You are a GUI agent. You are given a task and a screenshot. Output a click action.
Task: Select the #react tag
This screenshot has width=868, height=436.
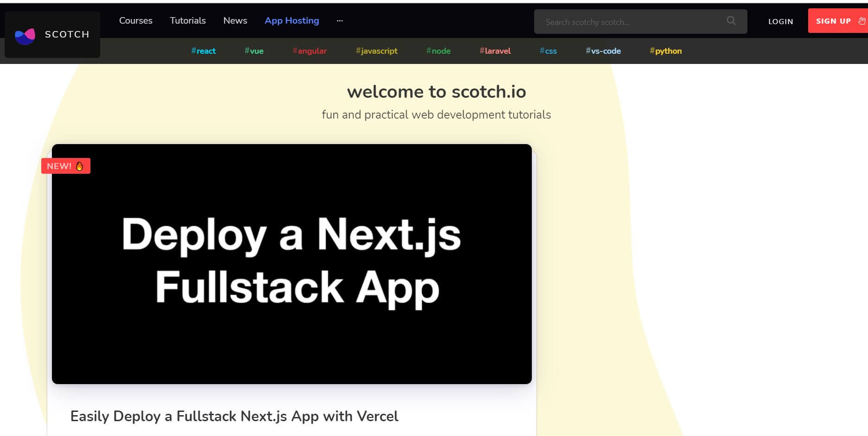tap(204, 51)
